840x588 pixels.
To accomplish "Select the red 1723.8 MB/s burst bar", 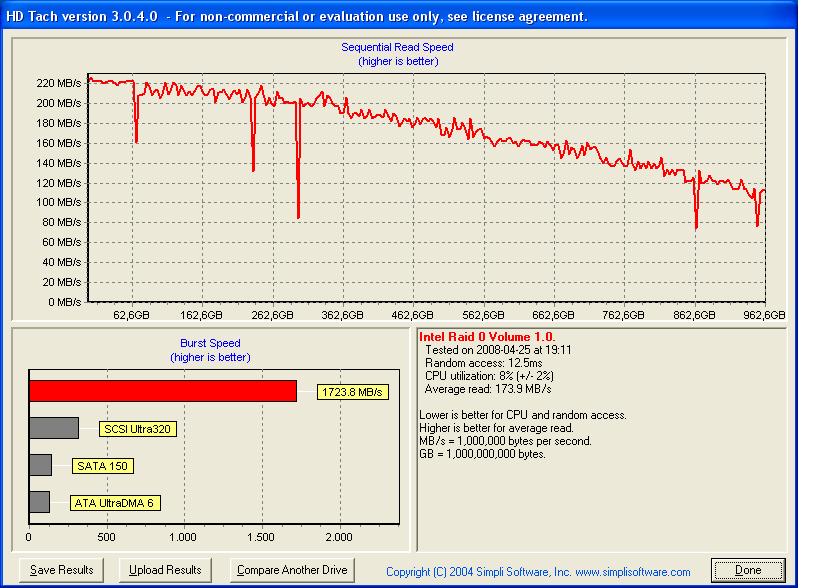I will 163,391.
